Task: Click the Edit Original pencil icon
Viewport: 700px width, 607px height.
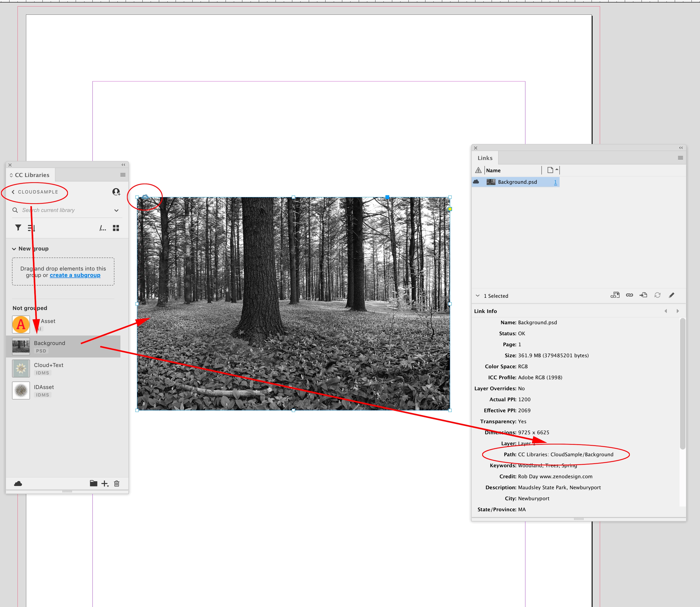Action: click(x=672, y=295)
